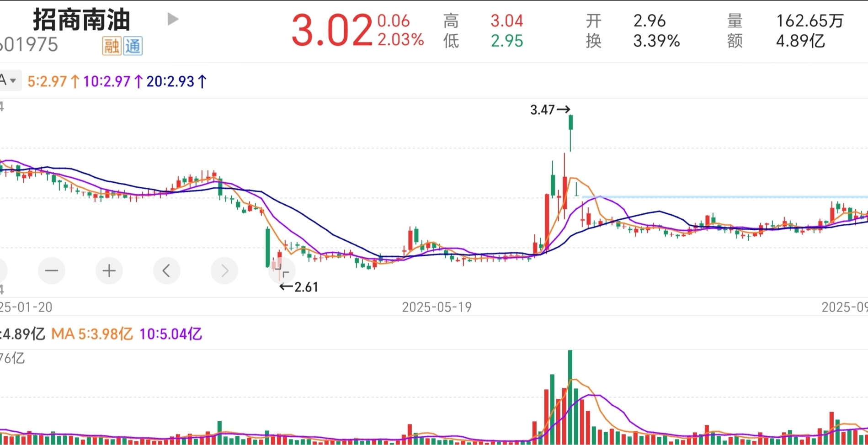Select the 20-day MA value 20:2.93
Screen dimensions: 868x445
click(176, 81)
